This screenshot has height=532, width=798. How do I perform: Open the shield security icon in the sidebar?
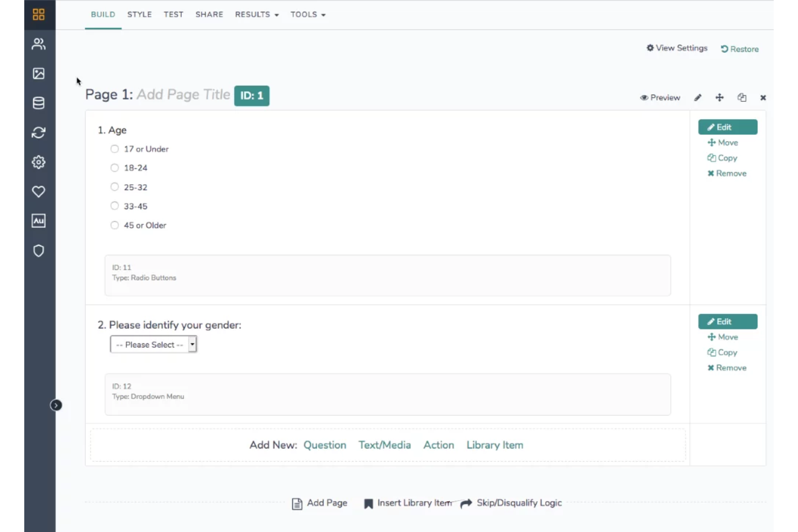click(38, 251)
